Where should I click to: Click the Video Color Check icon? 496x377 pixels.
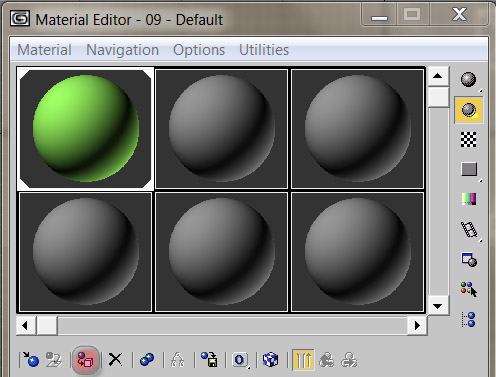coord(469,199)
